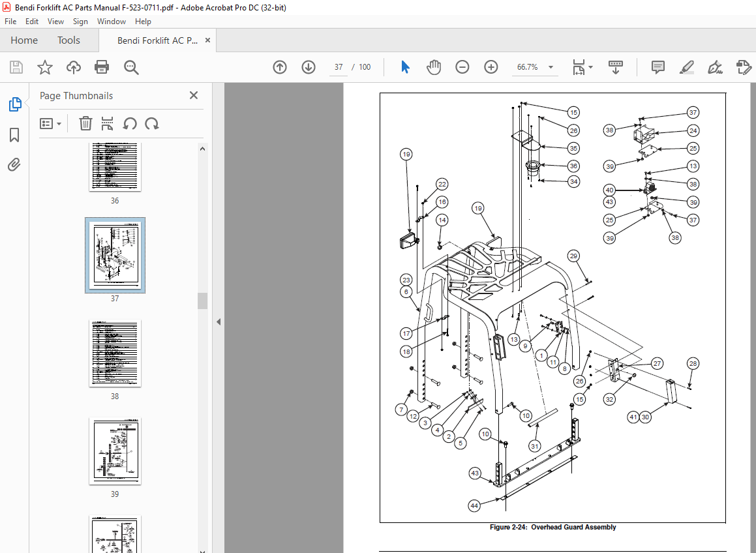Open the File menu

coord(10,22)
